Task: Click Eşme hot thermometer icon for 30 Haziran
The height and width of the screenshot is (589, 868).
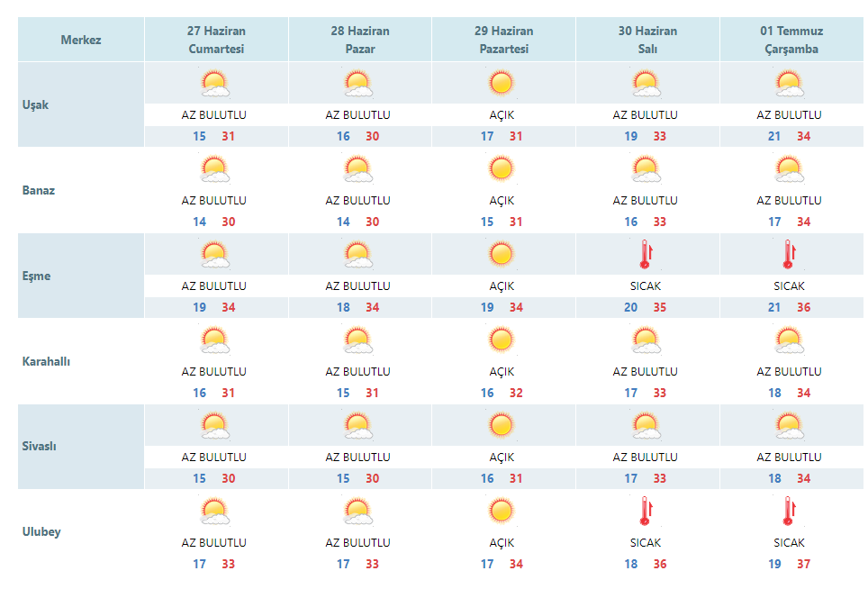Action: click(646, 254)
